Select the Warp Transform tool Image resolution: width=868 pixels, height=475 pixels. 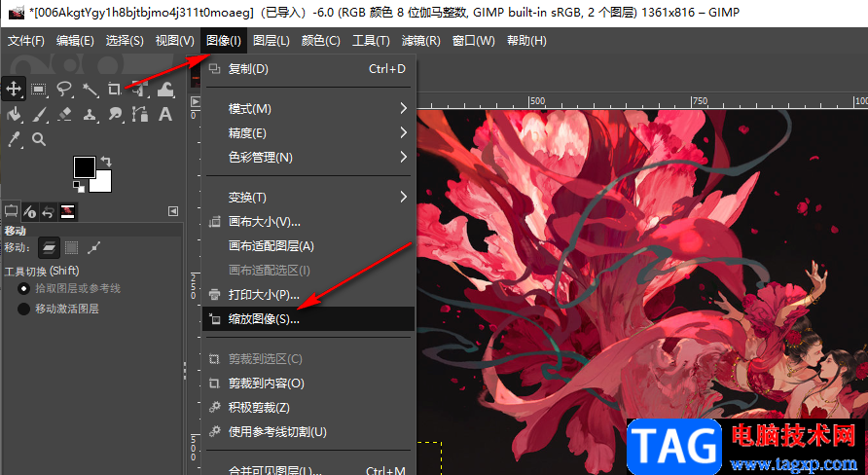[x=165, y=89]
